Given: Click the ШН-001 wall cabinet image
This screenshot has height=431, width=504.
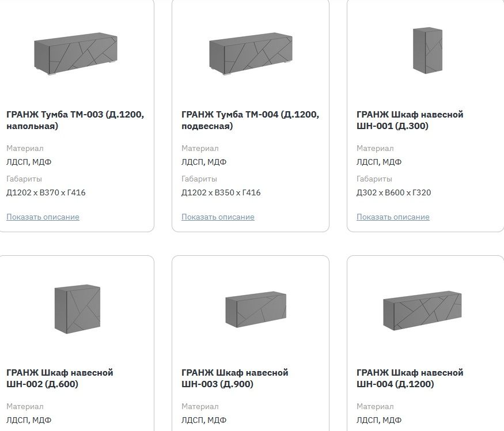Looking at the screenshot, I should [x=427, y=51].
